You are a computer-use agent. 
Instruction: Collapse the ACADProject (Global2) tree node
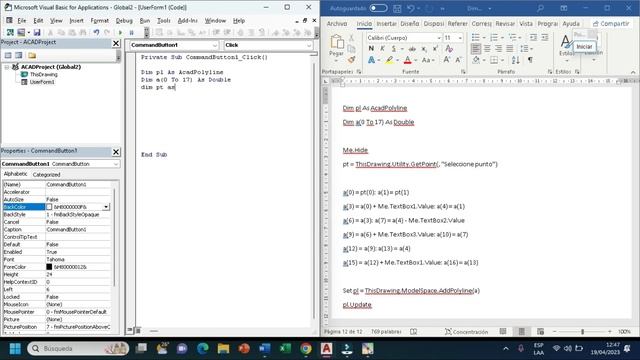point(7,67)
